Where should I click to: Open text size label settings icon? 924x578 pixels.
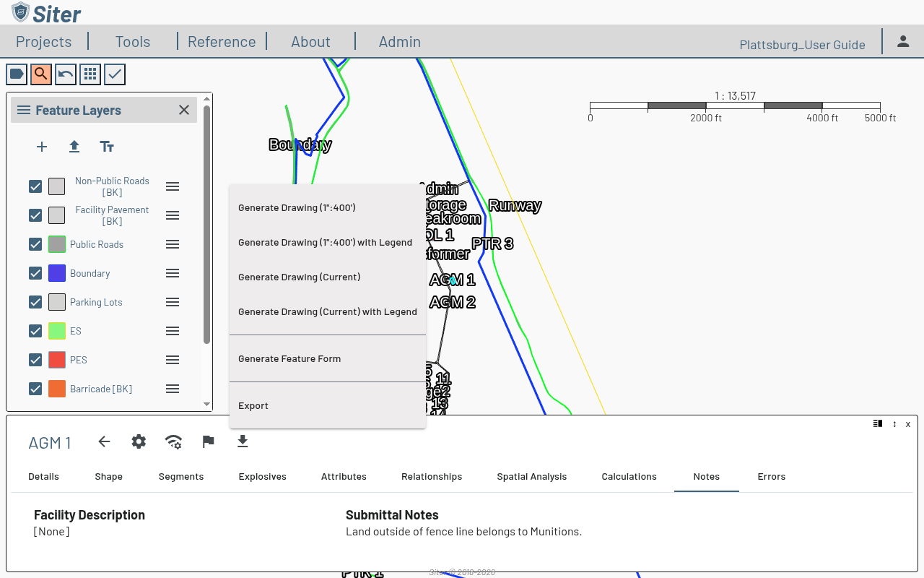pyautogui.click(x=107, y=147)
